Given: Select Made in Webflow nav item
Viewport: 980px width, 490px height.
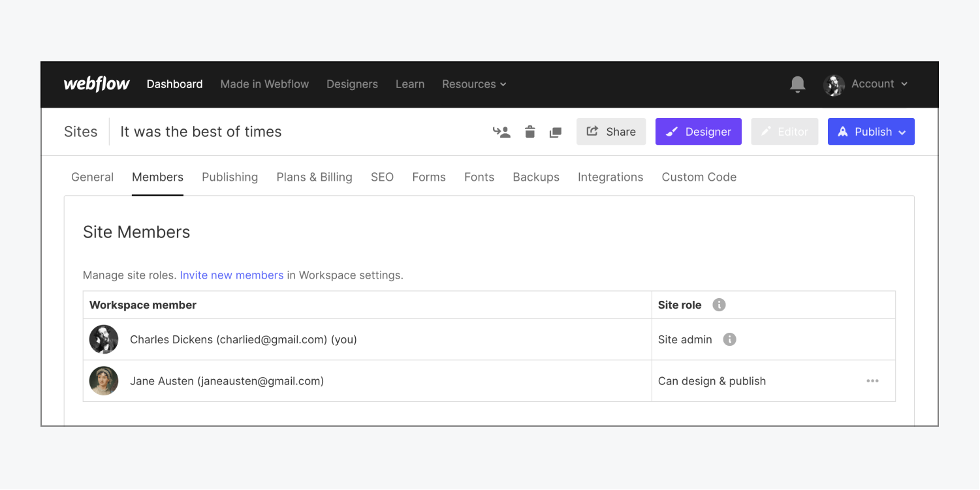Looking at the screenshot, I should click(x=264, y=84).
